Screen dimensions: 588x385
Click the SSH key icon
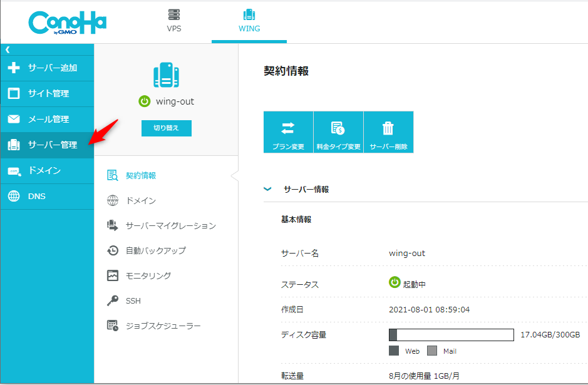(113, 301)
